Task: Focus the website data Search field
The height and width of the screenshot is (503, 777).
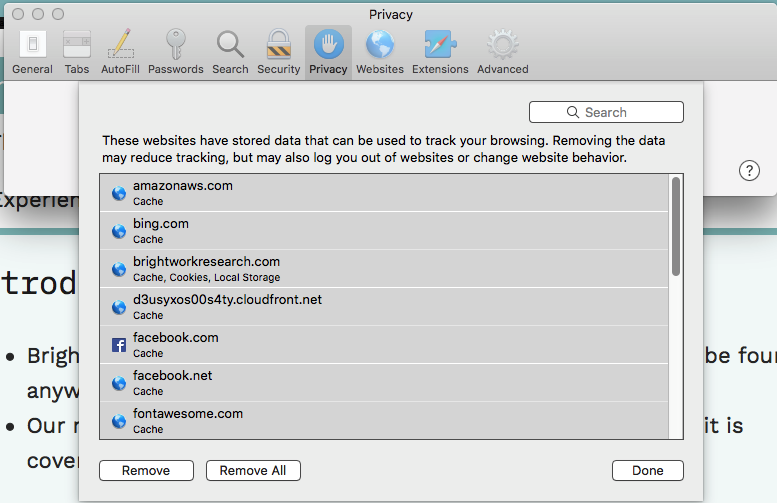Action: point(606,112)
